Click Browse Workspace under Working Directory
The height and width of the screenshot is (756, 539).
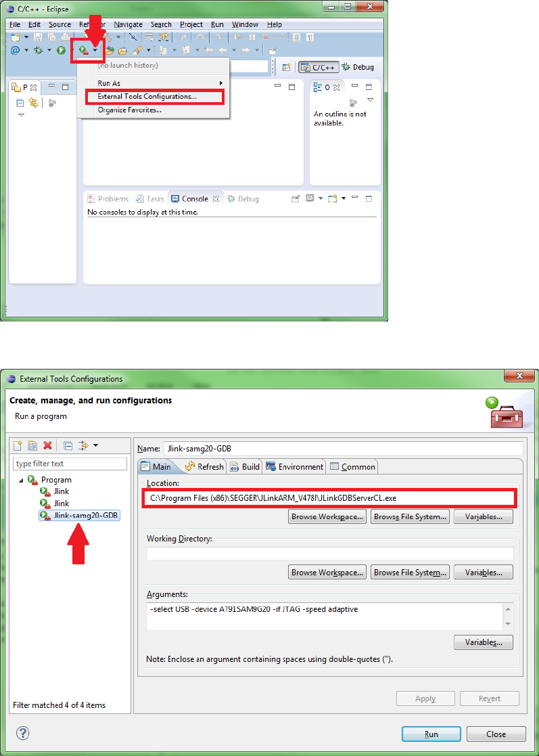pos(327,573)
